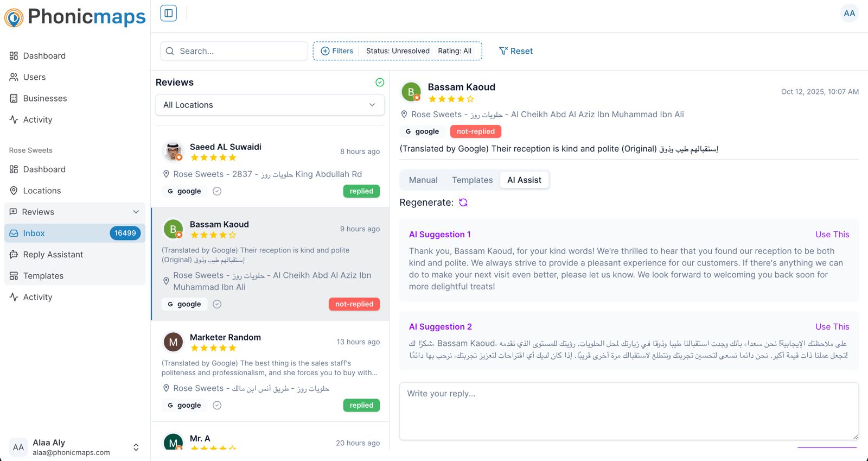The height and width of the screenshot is (461, 868).
Task: Click the Phonicmaps logo icon
Action: [14, 17]
